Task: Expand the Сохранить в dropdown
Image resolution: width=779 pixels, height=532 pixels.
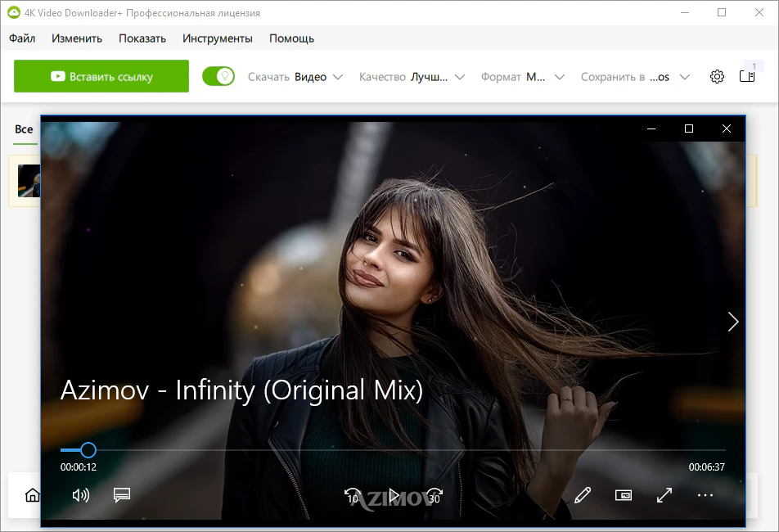Action: pyautogui.click(x=636, y=77)
